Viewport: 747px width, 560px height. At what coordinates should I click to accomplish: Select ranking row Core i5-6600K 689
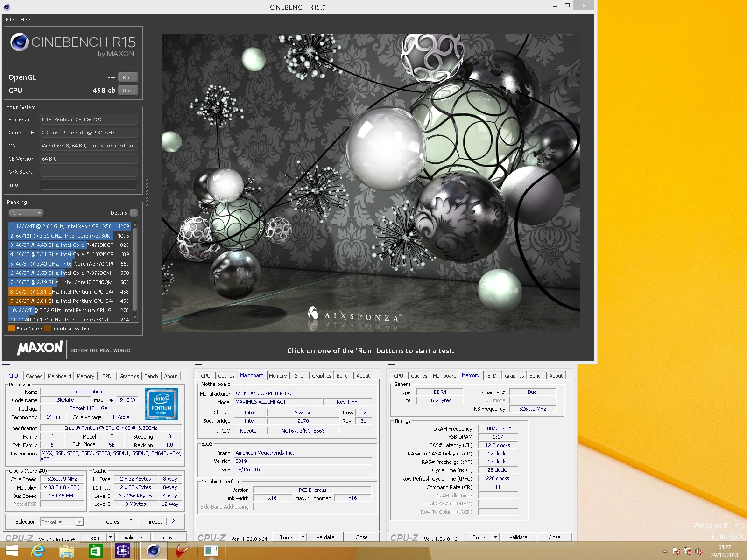coord(70,254)
